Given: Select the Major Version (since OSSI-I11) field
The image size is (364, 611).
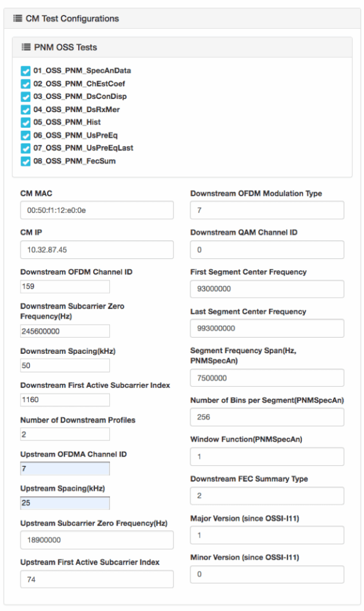Looking at the screenshot, I should pos(267,535).
